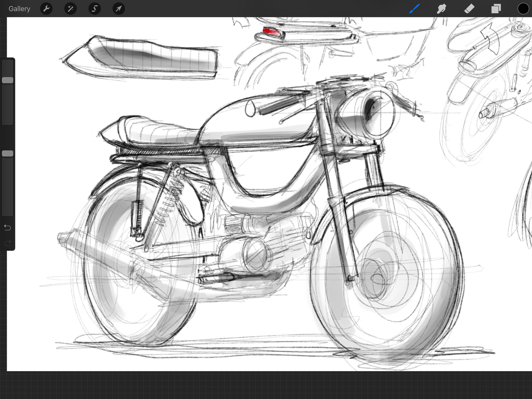Select the Smudge tool
Viewport: 532px width, 399px height.
442,9
